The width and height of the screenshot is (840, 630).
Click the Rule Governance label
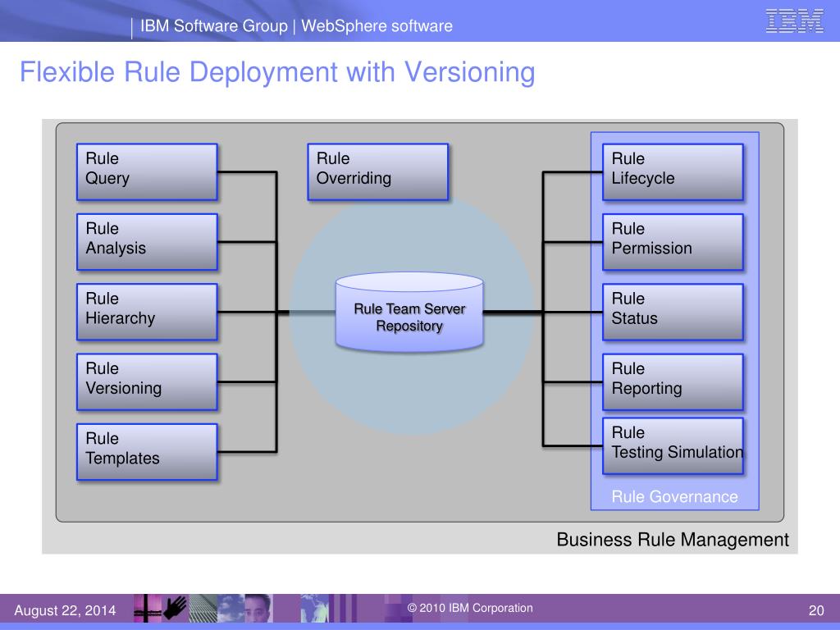pyautogui.click(x=674, y=496)
